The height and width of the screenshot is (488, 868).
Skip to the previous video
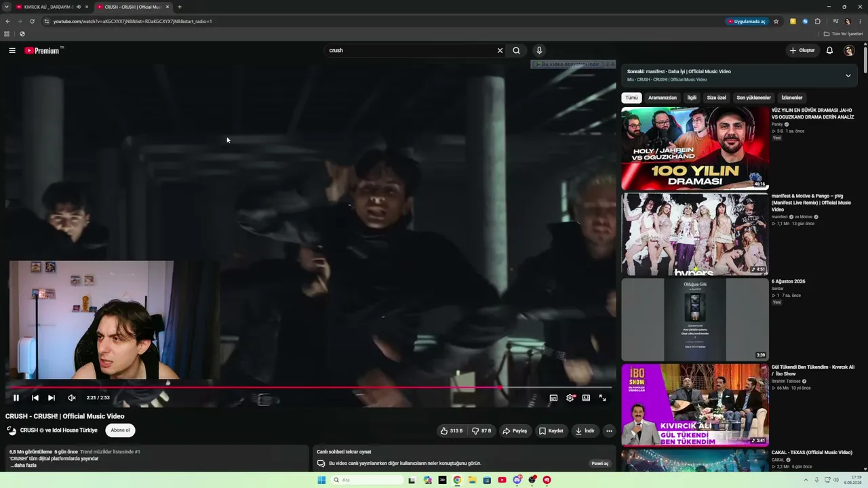click(35, 398)
